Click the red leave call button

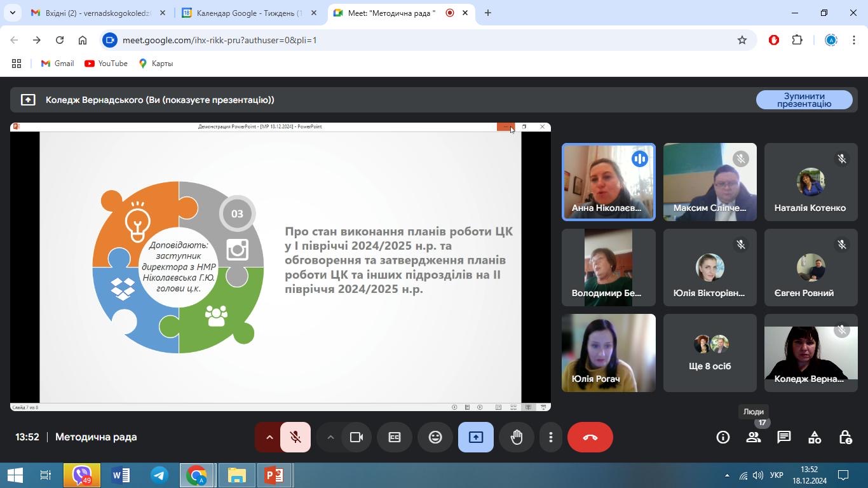tap(590, 437)
